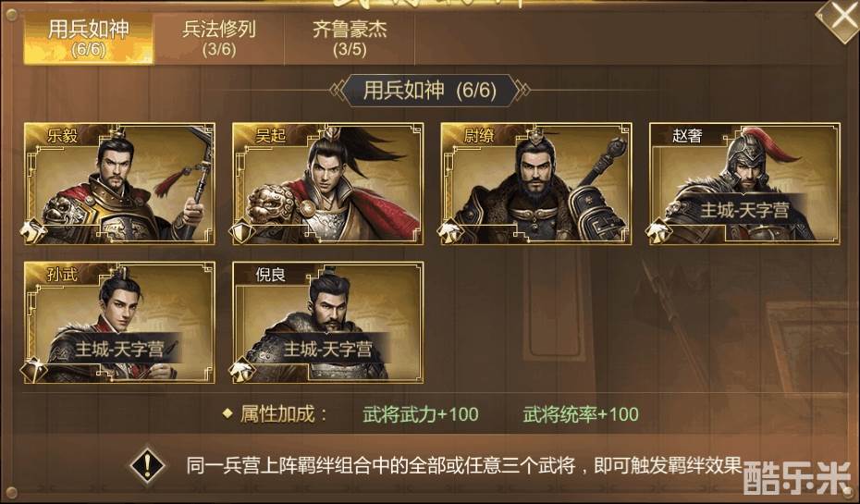Screen dimensions: 860x504
Task: Select the 用兵如神 (6/6) tab
Action: (x=88, y=39)
